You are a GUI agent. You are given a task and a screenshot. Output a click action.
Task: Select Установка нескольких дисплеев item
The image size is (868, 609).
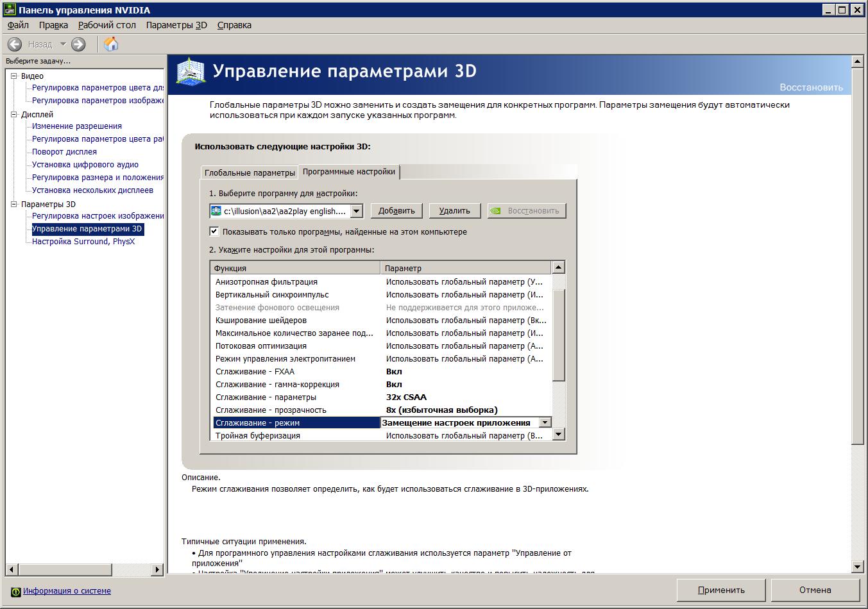(92, 190)
